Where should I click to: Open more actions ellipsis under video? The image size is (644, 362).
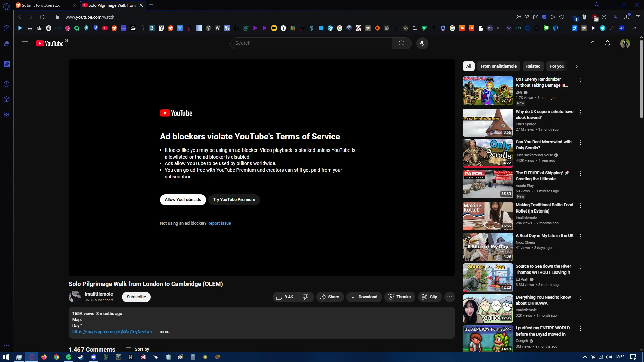click(x=450, y=297)
